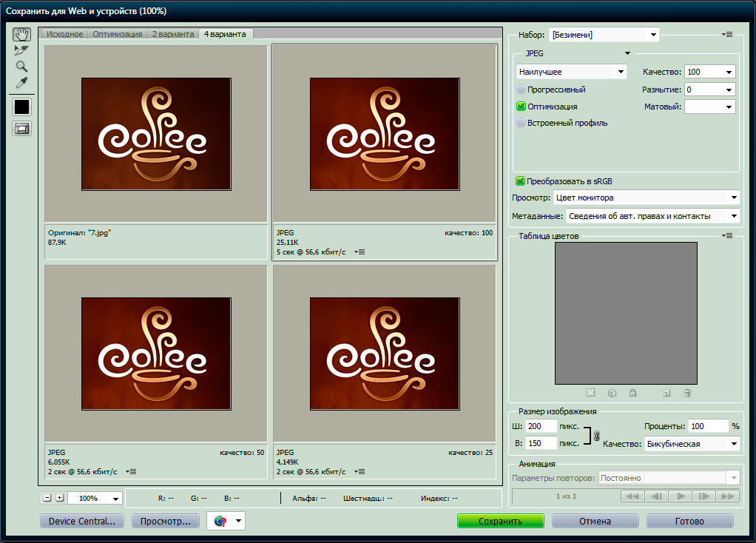Screen dimensions: 756x543
Task: Click the zoom out minus button
Action: pyautogui.click(x=47, y=498)
